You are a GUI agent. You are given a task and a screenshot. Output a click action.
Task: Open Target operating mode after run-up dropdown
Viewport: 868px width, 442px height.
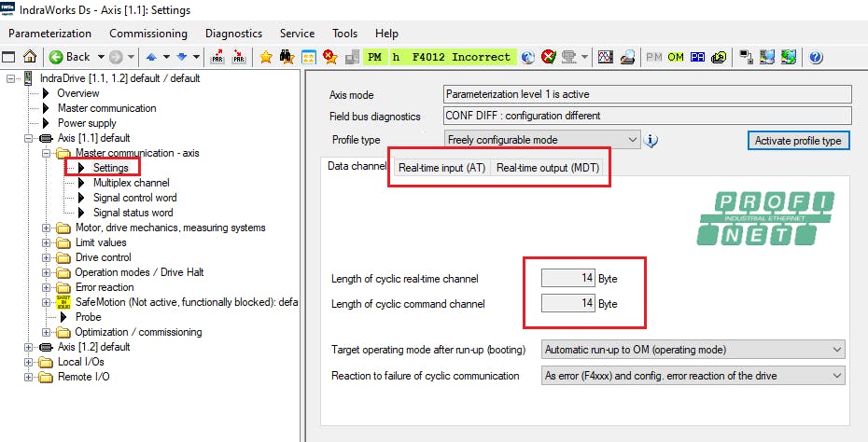pyautogui.click(x=835, y=350)
